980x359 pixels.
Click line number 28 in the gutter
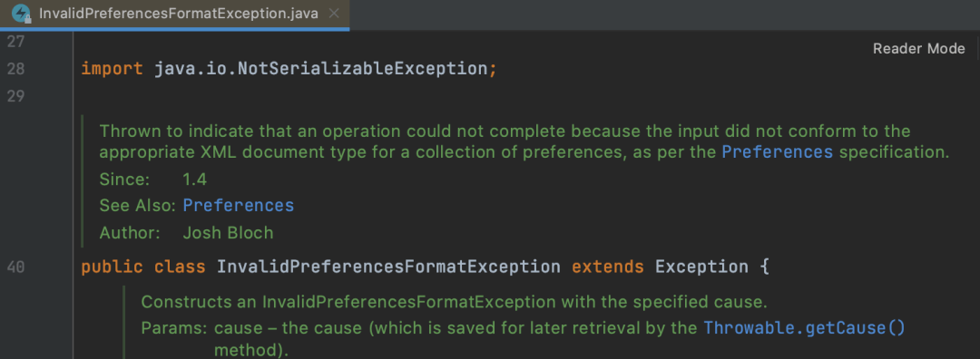click(x=15, y=69)
